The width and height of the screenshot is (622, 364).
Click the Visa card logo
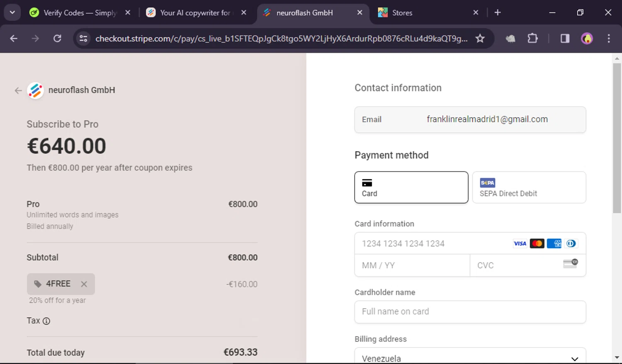tap(520, 243)
